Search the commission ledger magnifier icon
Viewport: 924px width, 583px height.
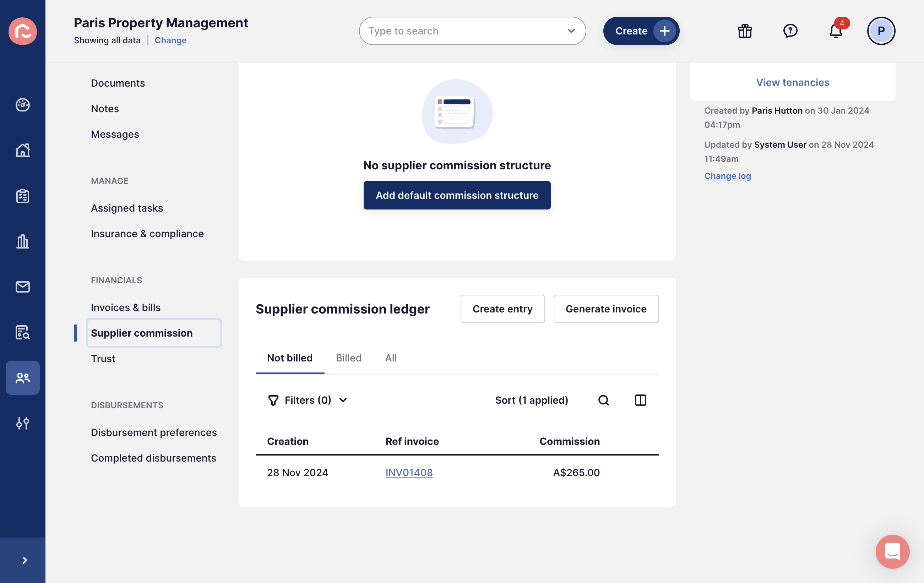click(604, 400)
